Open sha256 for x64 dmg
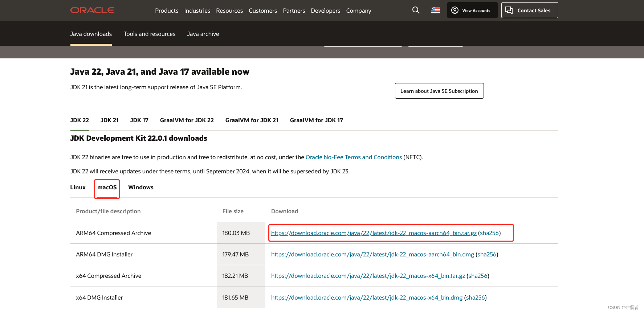644x313 pixels. coord(476,297)
